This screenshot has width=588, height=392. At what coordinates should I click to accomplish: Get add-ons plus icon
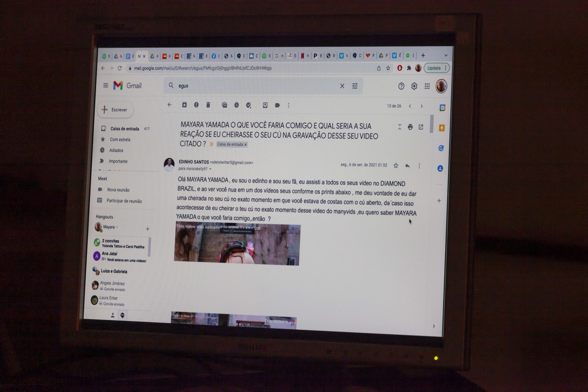click(x=439, y=201)
